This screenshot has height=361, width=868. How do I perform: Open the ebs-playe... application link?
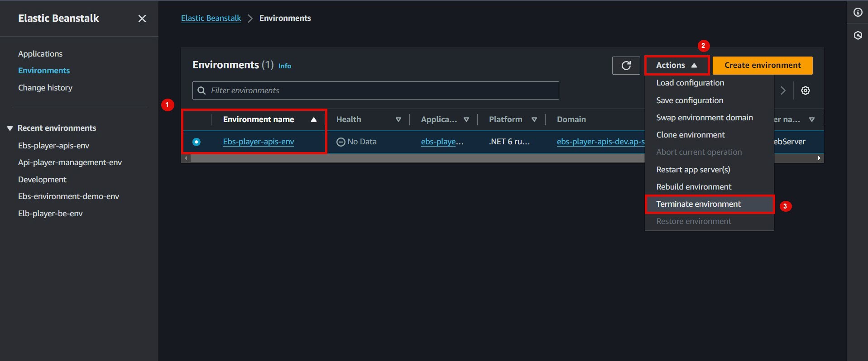pos(442,142)
